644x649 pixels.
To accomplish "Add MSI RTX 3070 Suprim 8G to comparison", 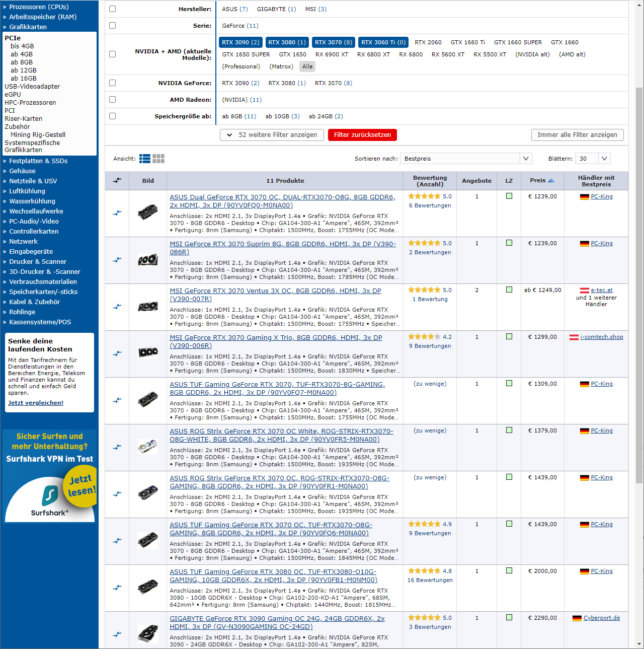I will click(x=117, y=260).
